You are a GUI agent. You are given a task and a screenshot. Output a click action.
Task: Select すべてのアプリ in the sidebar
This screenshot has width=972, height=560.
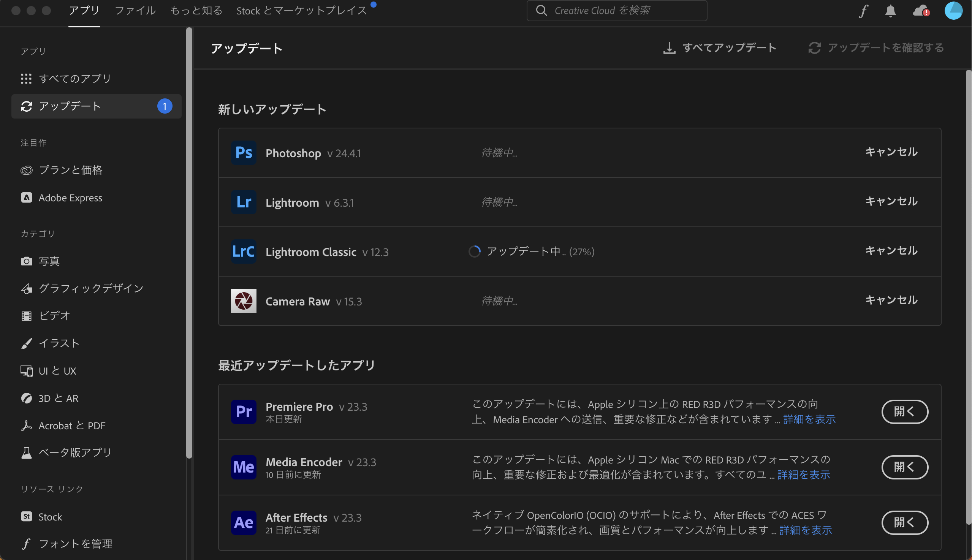(75, 79)
